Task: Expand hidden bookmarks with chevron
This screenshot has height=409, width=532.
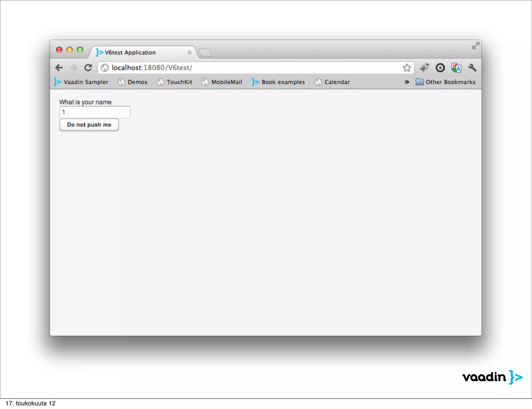Action: 407,82
